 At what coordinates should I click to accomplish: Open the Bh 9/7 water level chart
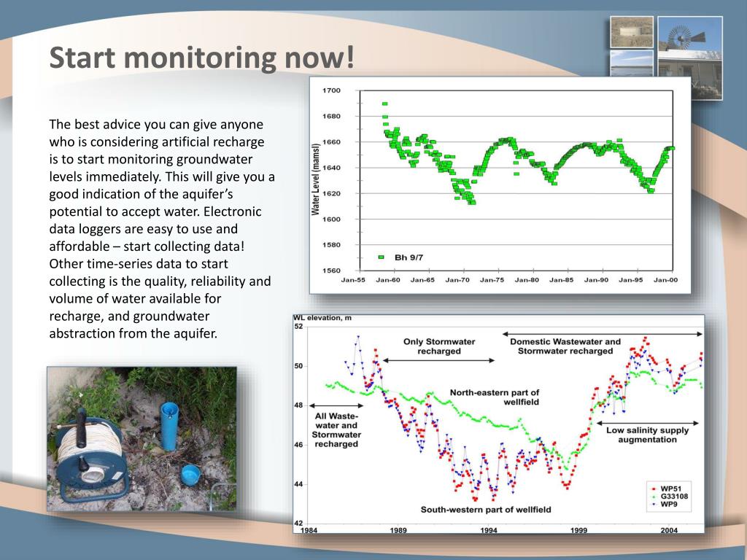pyautogui.click(x=500, y=185)
